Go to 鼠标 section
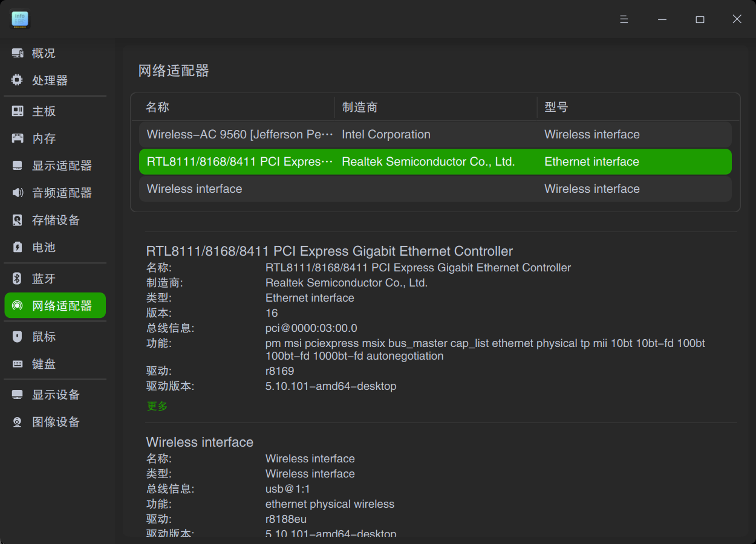This screenshot has height=544, width=756. pos(55,337)
